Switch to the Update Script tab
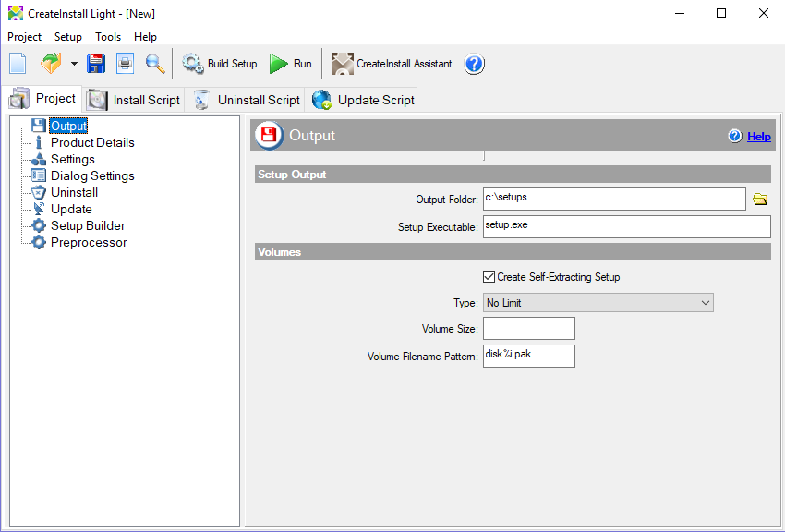Screen dimensions: 785x532 click(362, 100)
